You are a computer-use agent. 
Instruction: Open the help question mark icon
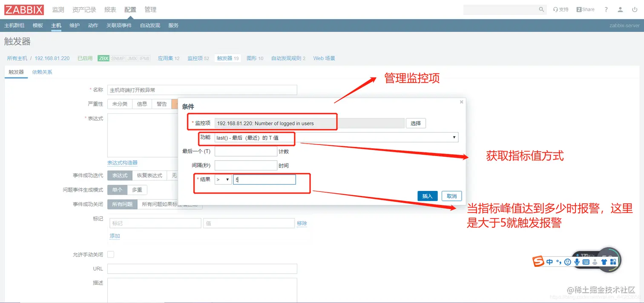[606, 9]
